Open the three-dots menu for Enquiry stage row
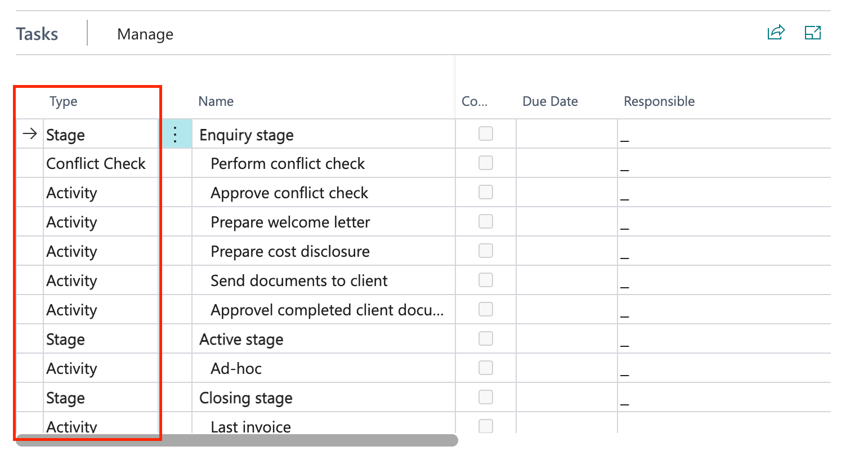868x455 pixels. pos(175,135)
